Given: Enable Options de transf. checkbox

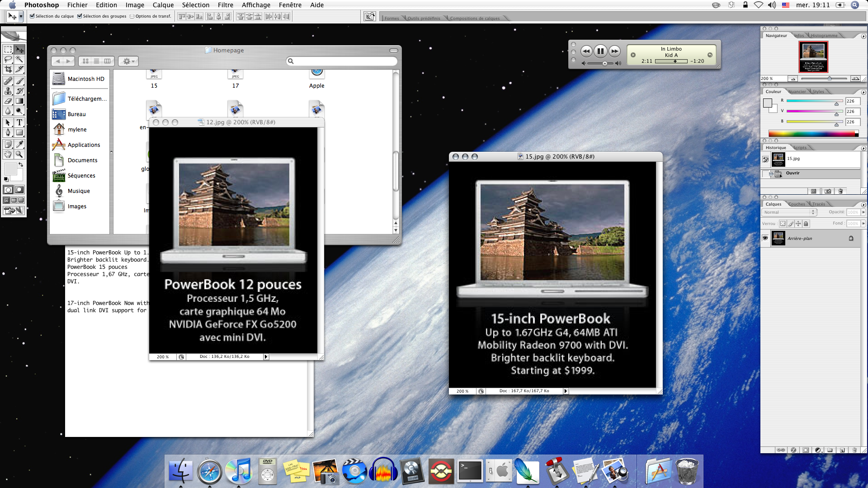Looking at the screenshot, I should tap(132, 16).
